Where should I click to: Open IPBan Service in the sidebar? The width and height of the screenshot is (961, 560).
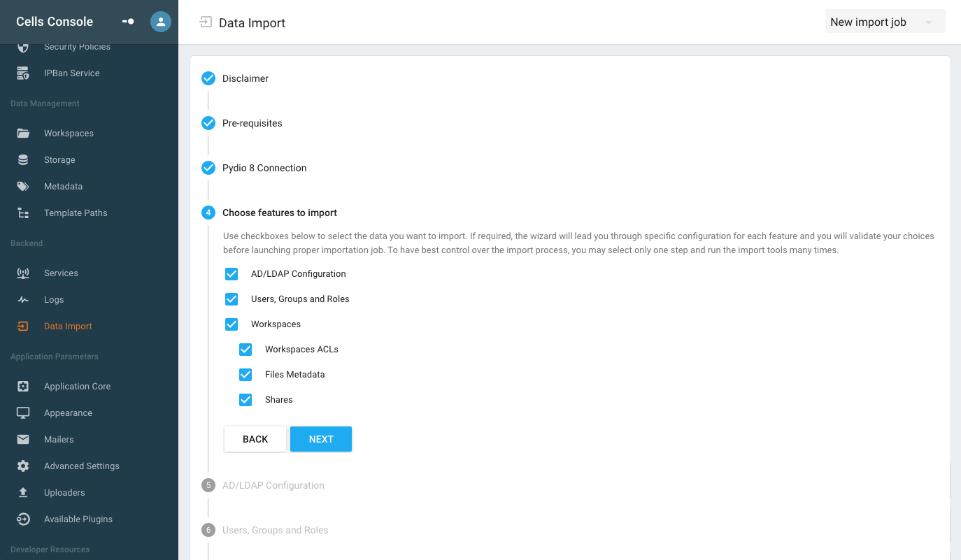pos(72,73)
